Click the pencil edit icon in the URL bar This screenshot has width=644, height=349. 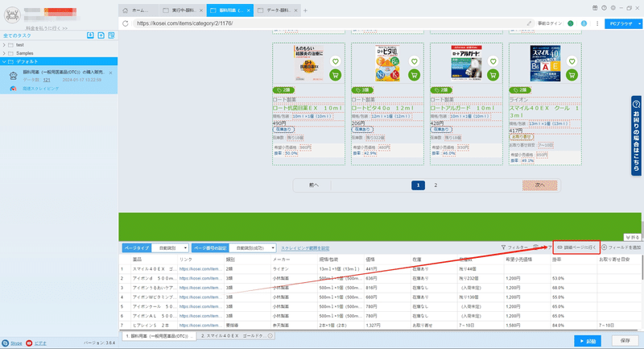[x=529, y=23]
